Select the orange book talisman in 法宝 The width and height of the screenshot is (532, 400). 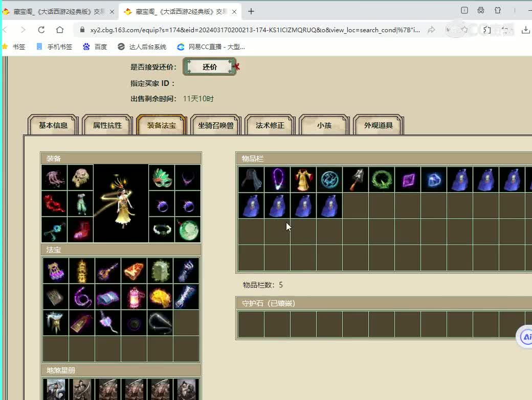click(x=134, y=271)
